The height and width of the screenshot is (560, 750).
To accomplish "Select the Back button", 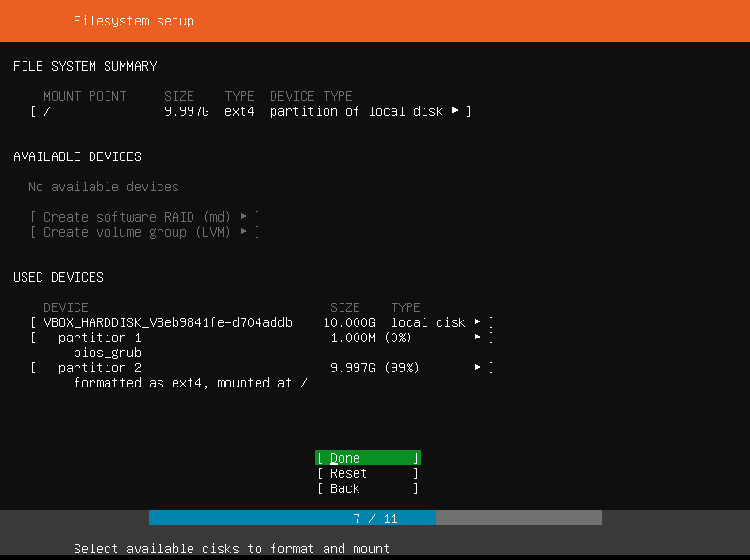I will coord(367,488).
